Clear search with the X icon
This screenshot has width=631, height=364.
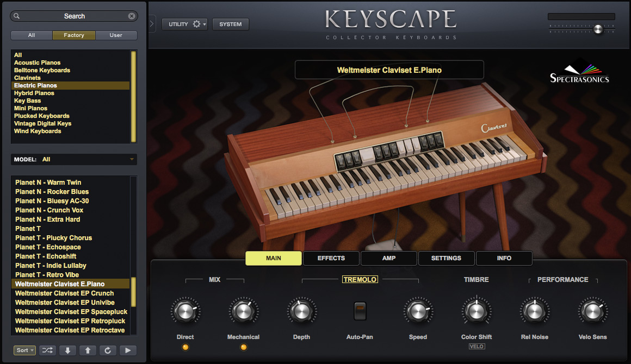coord(132,16)
